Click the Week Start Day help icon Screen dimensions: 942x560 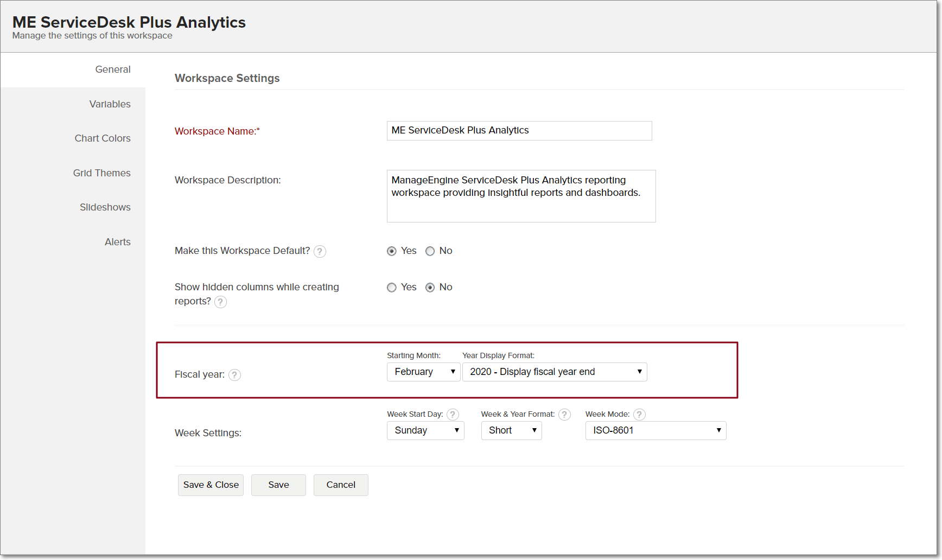(453, 415)
